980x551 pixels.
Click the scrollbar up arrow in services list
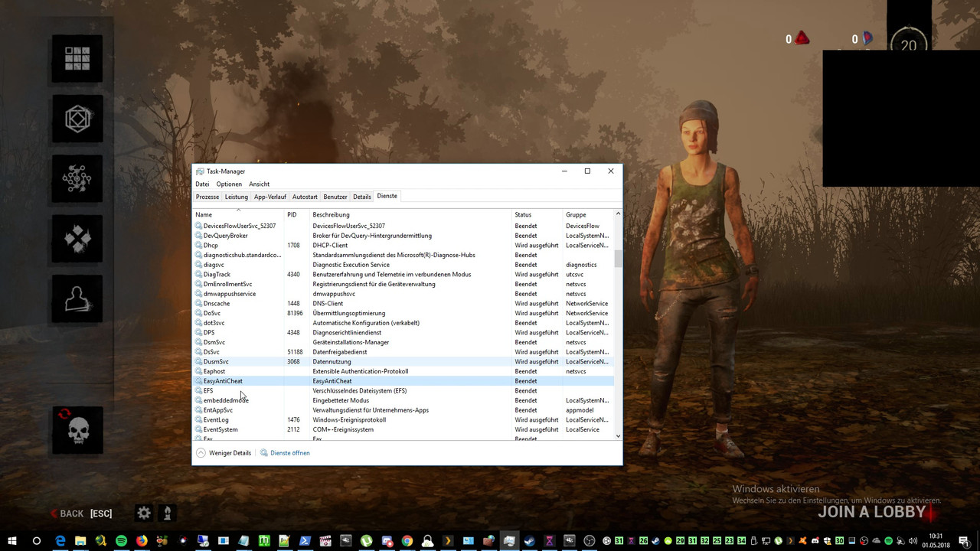(x=618, y=214)
